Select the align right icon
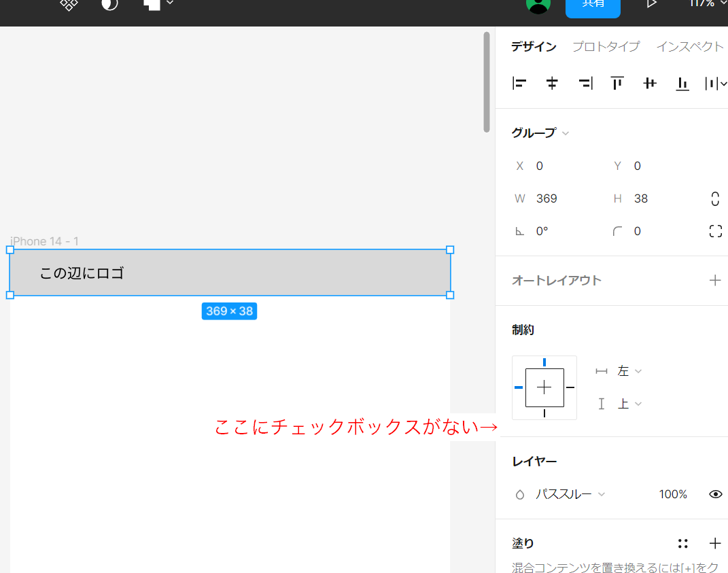728x573 pixels. pyautogui.click(x=585, y=83)
